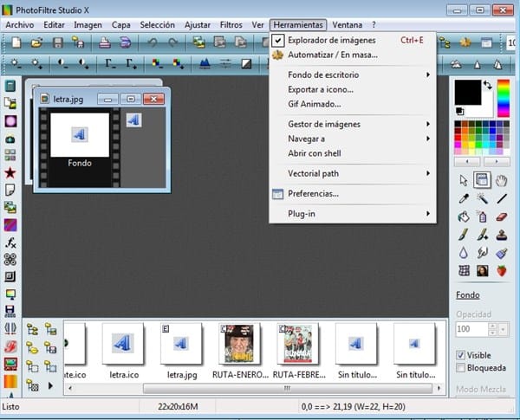
Task: Click Preferencias in the Herramientas menu
Action: 313,193
